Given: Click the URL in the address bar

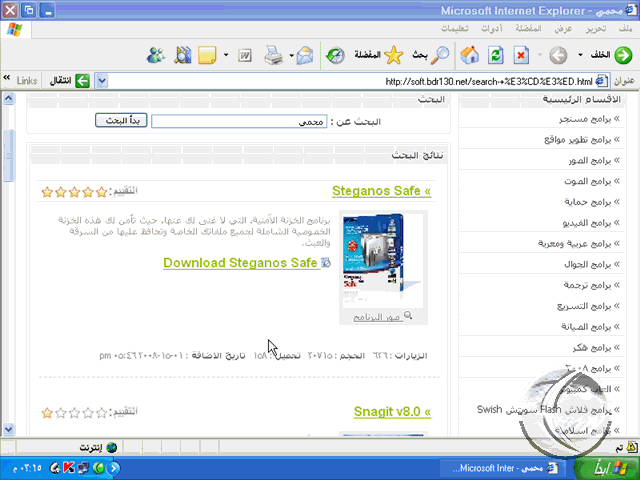Looking at the screenshot, I should click(x=489, y=82).
